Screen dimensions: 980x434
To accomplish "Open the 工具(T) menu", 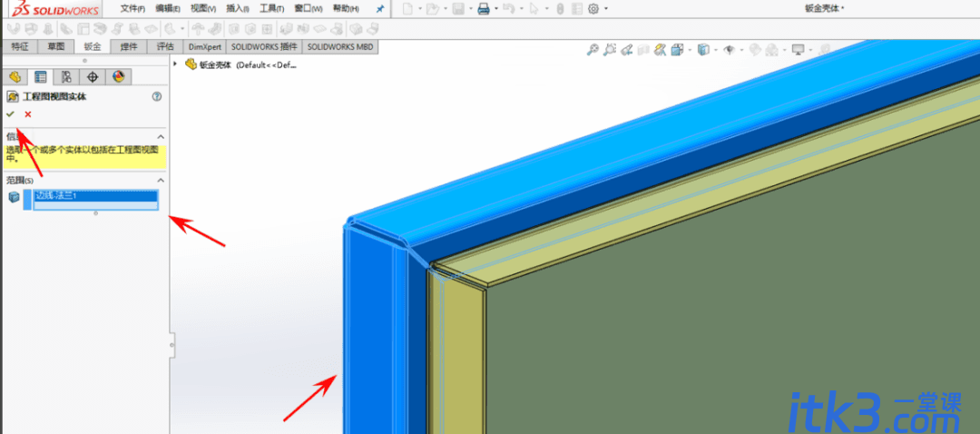I will point(272,9).
